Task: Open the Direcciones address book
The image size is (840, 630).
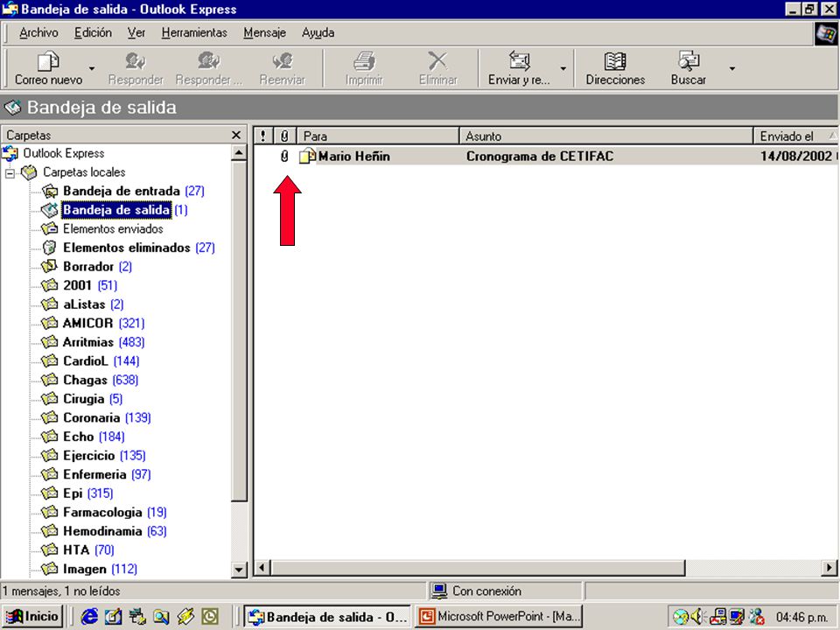Action: click(x=615, y=68)
